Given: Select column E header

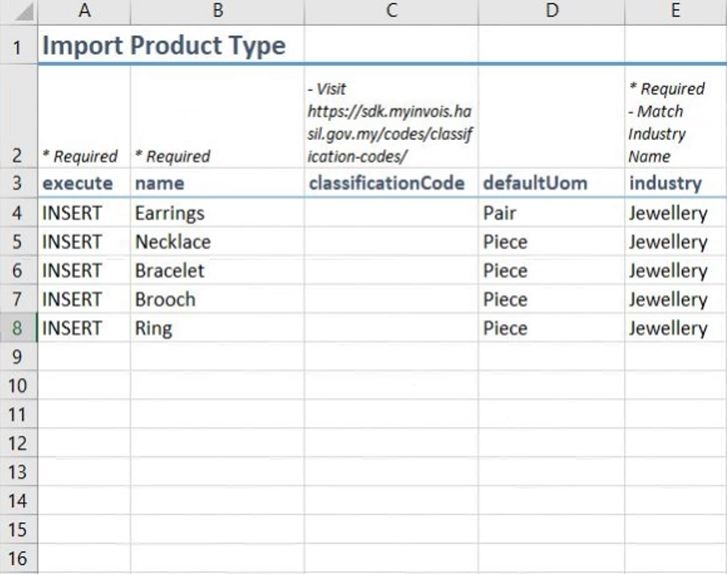Looking at the screenshot, I should (676, 11).
